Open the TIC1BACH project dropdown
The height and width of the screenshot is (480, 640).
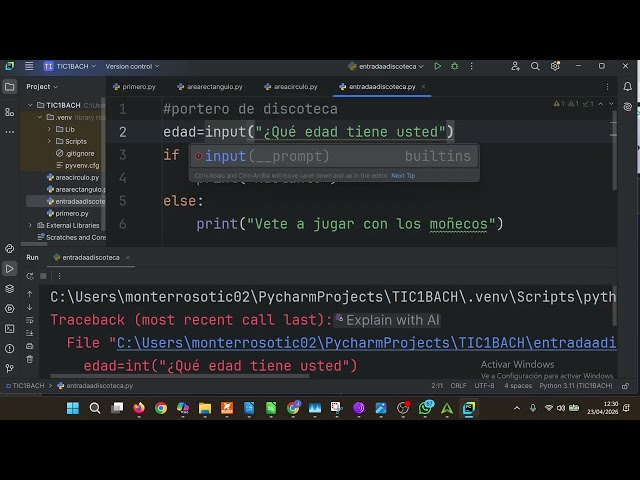[70, 66]
